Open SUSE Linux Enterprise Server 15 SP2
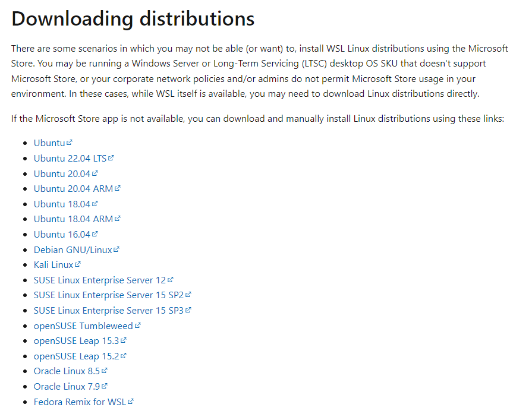The image size is (532, 417). coord(112,295)
